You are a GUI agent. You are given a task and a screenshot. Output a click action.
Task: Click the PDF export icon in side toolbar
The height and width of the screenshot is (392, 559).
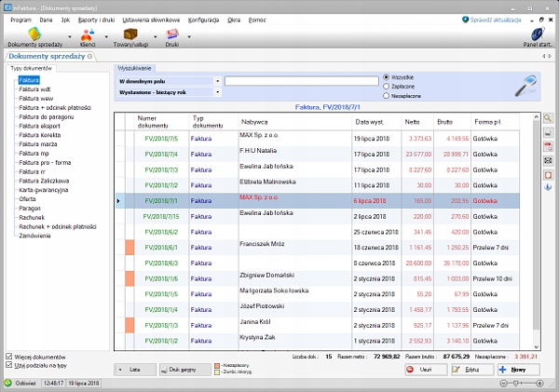point(547,147)
